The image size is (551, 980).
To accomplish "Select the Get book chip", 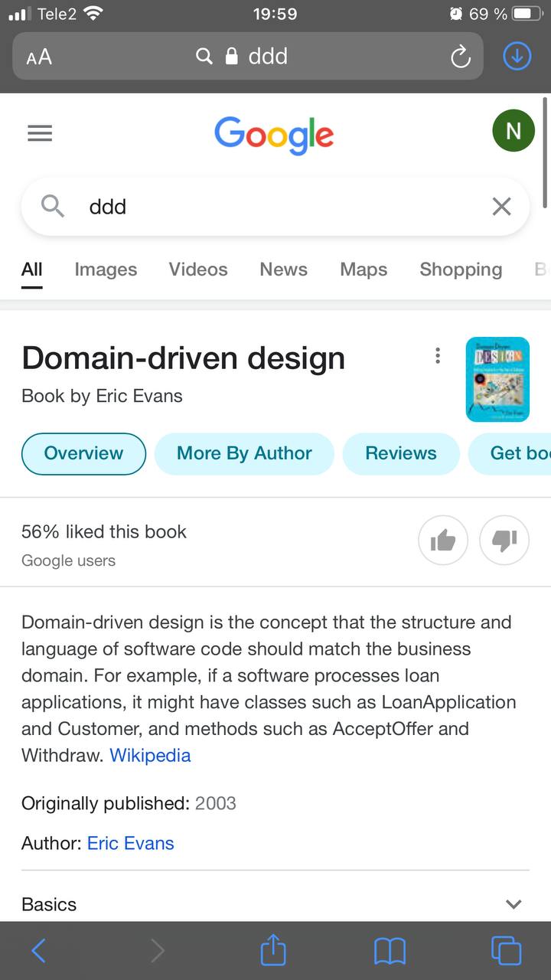I will tap(510, 453).
